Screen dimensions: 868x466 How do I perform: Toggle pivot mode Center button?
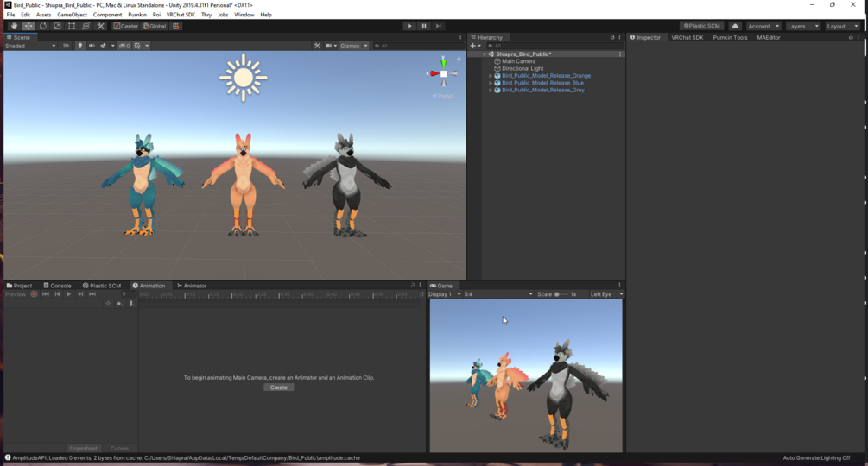click(x=125, y=26)
